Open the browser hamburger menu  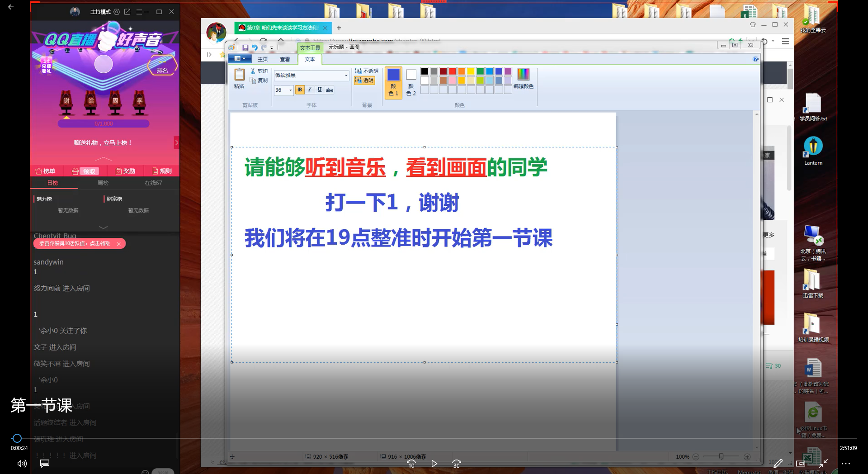click(x=785, y=41)
